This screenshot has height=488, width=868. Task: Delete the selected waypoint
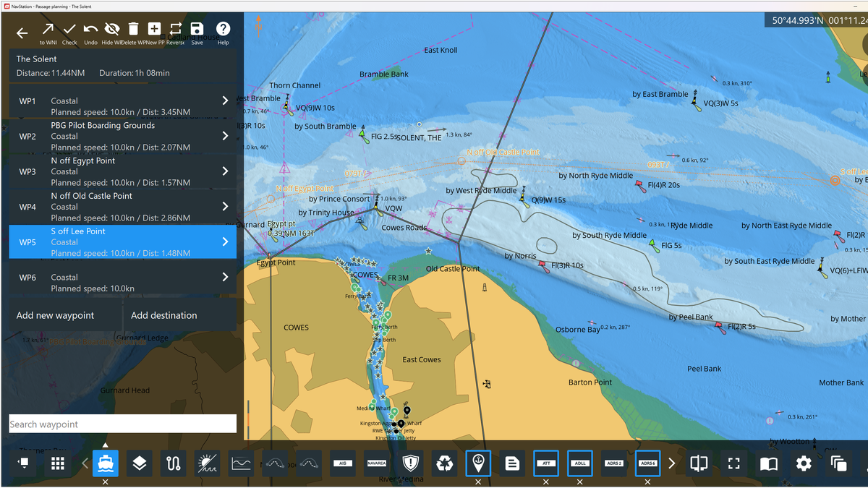(x=133, y=30)
